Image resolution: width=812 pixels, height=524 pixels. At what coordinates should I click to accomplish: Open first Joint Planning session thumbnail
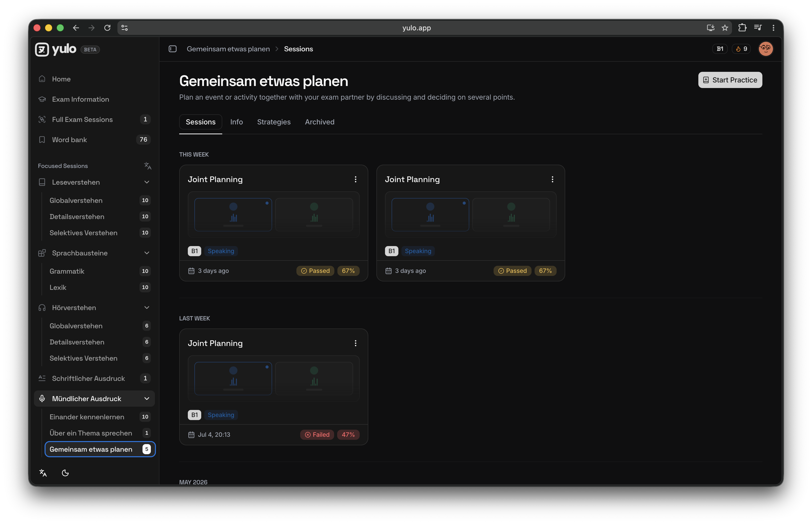[x=273, y=215]
